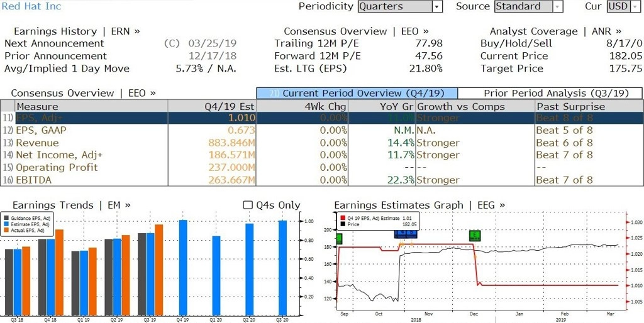The image size is (644, 323).
Task: Open the Cur USD currency dropdown
Action: pyautogui.click(x=623, y=6)
